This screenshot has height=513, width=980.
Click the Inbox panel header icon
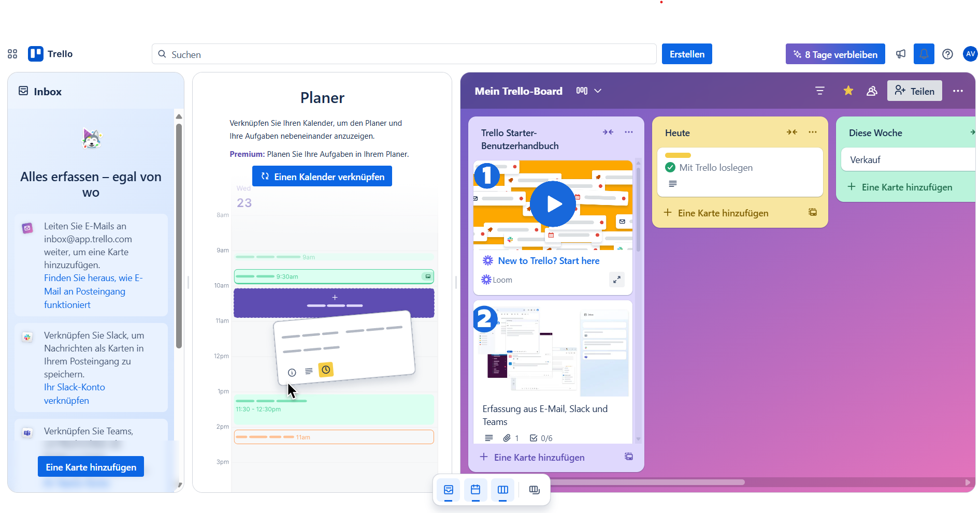(x=23, y=91)
